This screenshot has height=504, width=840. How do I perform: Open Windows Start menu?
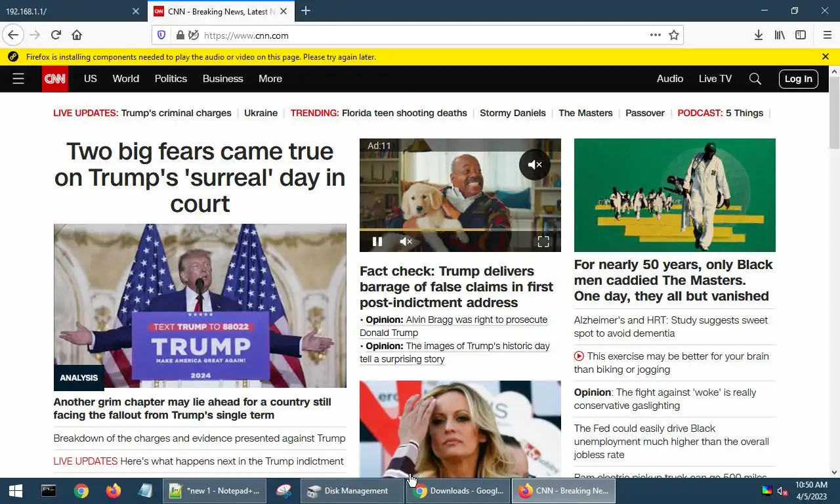(16, 491)
